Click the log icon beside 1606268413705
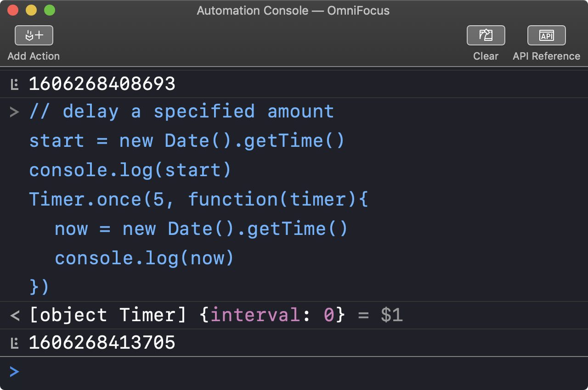Image resolution: width=588 pixels, height=390 pixels. (x=15, y=343)
